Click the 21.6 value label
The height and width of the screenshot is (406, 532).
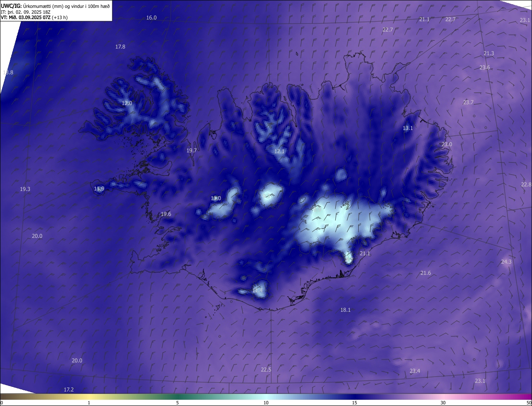pyautogui.click(x=426, y=273)
